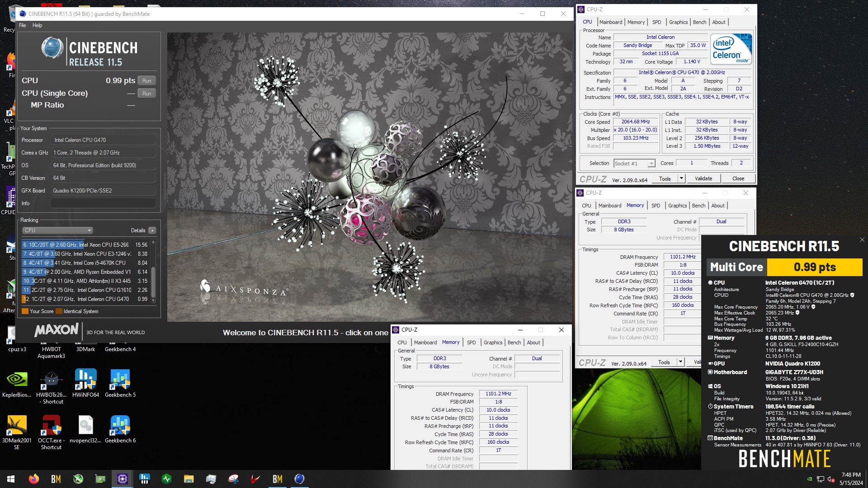This screenshot has height=488, width=868.
Task: Open CPU-Z purple chip taskbar icon
Action: 123,479
